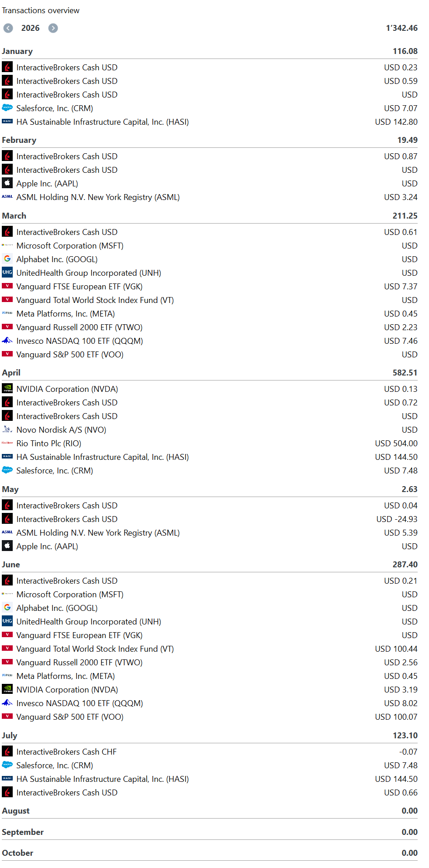Select the 2026 year label
The width and height of the screenshot is (429, 868).
tap(30, 28)
